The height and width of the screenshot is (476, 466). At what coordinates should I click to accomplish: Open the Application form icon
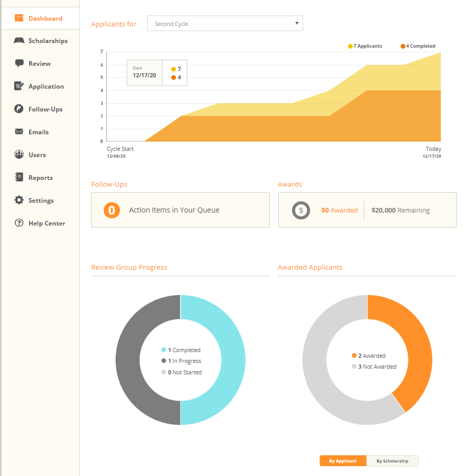(20, 86)
